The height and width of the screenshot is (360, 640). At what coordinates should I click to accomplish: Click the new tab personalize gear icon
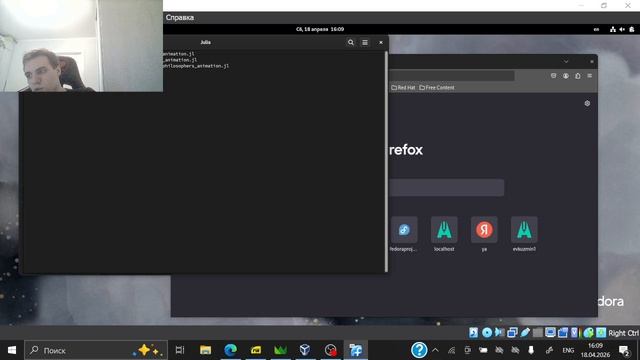[x=587, y=103]
